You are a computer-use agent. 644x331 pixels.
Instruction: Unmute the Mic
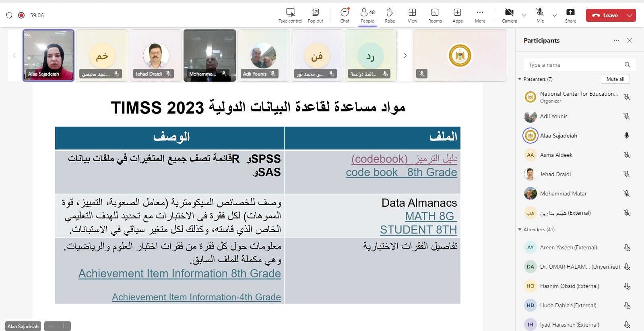pyautogui.click(x=540, y=15)
